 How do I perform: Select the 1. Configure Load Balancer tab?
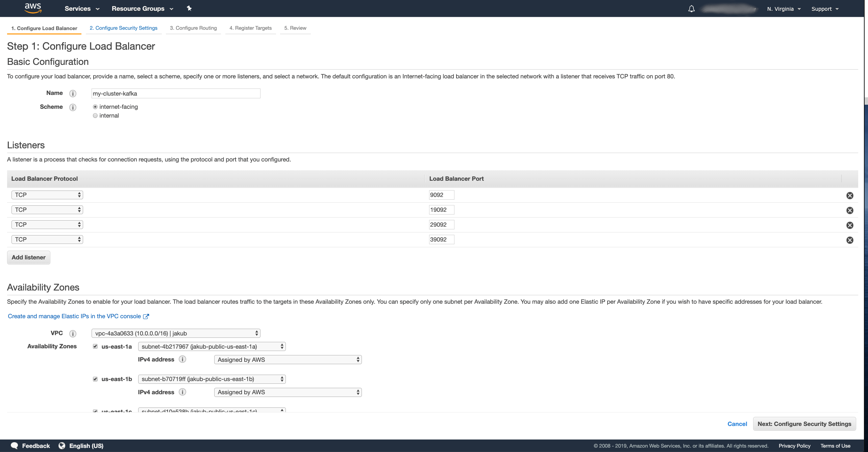(x=44, y=28)
